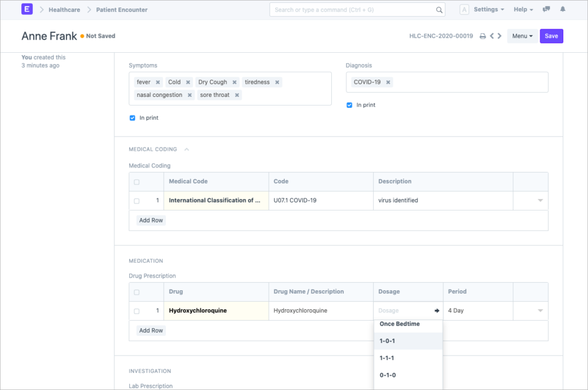
Task: Remove the fever symptom tag
Action: pos(158,82)
